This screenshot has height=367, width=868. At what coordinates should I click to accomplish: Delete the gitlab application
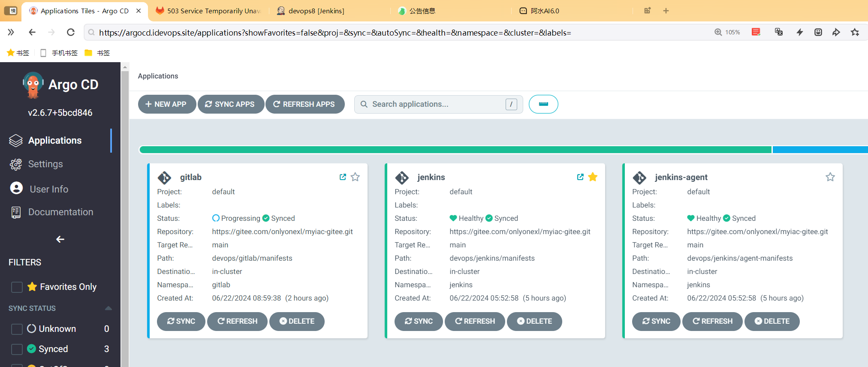[x=297, y=322]
